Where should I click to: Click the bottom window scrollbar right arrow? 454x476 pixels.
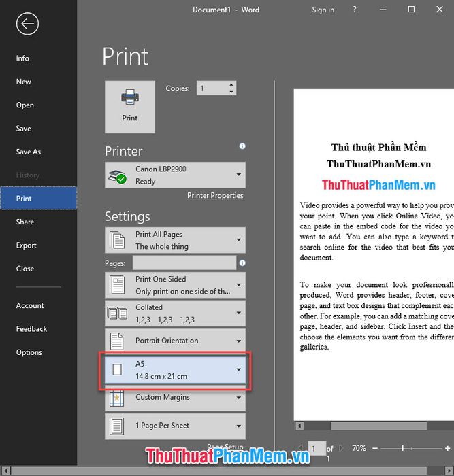point(449,471)
